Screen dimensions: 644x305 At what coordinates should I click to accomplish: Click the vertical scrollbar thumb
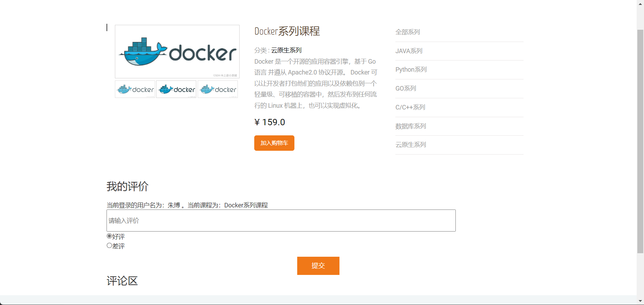(x=640, y=141)
